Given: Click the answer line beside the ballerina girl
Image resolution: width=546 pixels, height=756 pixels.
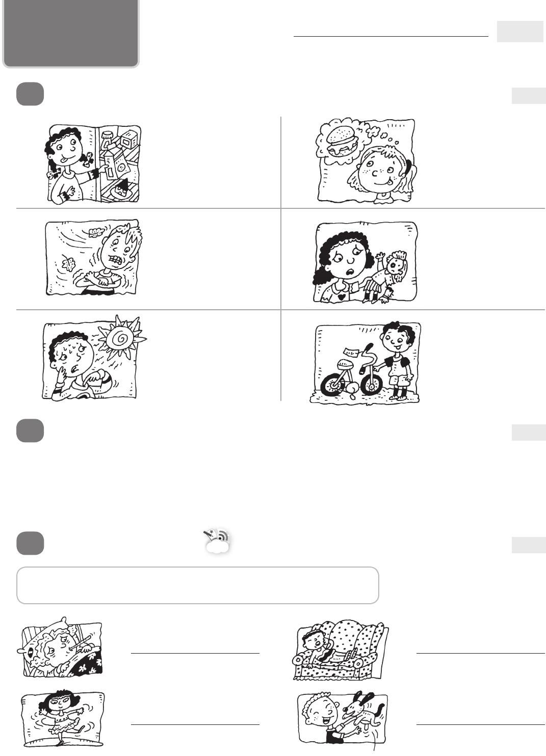Looking at the screenshot, I should pyautogui.click(x=195, y=724).
